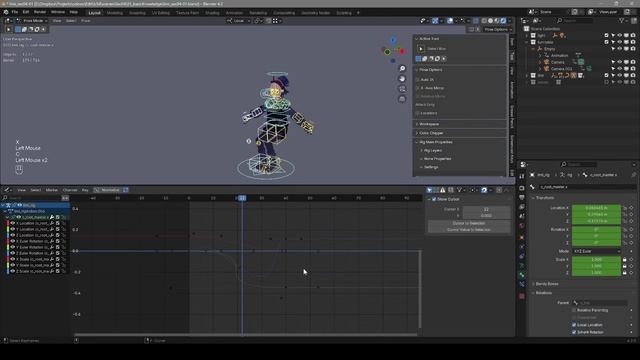Toggle perspective/orthographic grid icon in viewport

(x=402, y=99)
